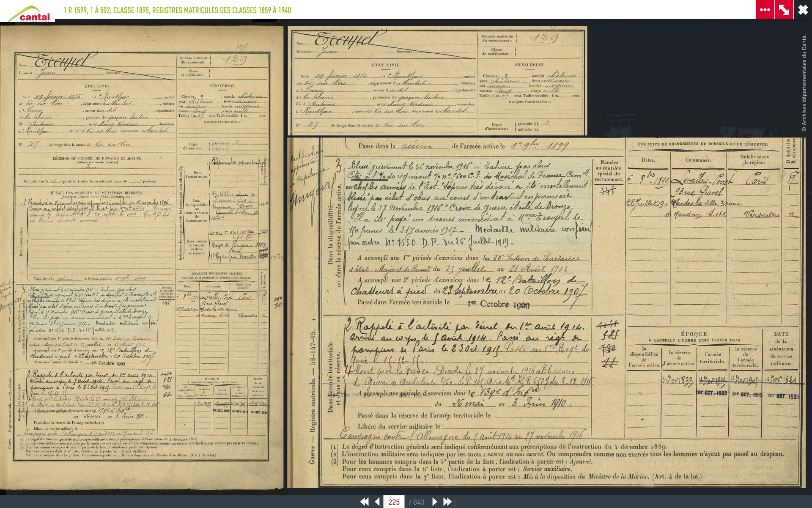Click the page number field showing 225
Screen dimensions: 812x508
(x=394, y=502)
